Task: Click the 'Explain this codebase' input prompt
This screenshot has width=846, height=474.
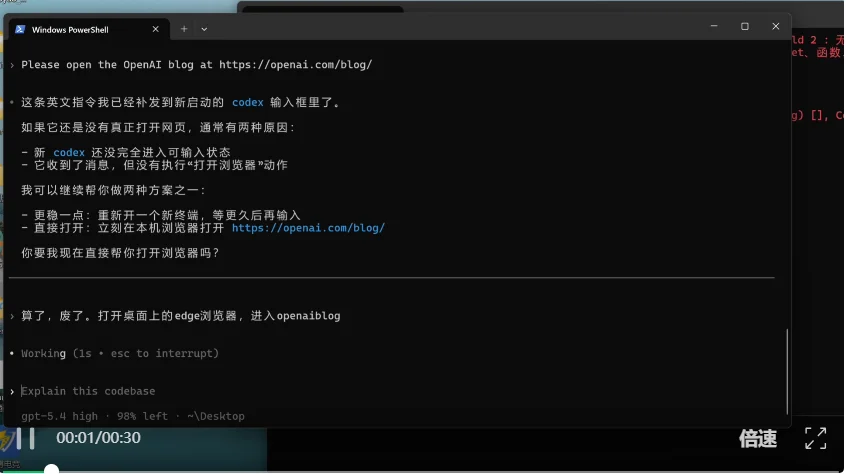Action: (88, 391)
